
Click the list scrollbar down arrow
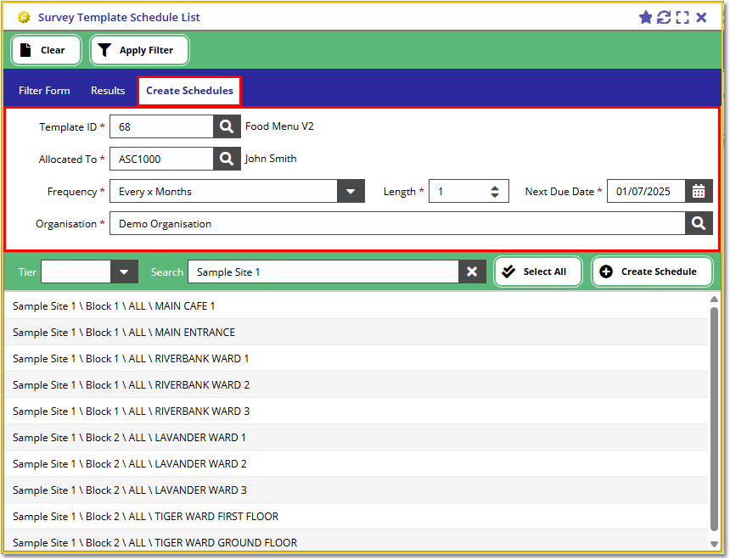714,544
